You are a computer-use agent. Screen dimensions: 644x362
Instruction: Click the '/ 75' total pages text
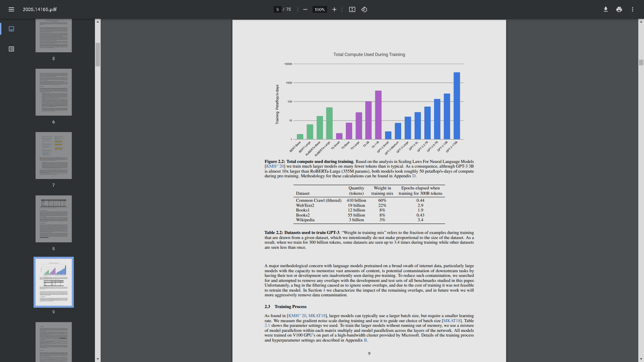point(287,9)
